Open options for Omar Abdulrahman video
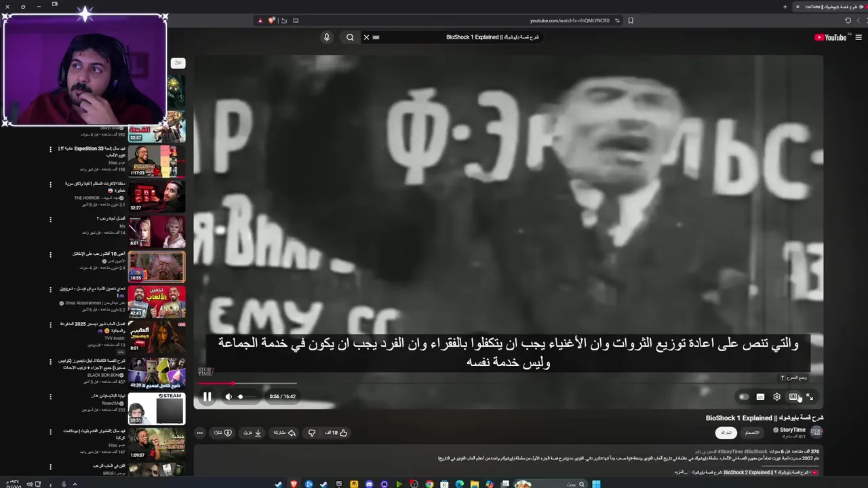868x488 pixels. 50,290
